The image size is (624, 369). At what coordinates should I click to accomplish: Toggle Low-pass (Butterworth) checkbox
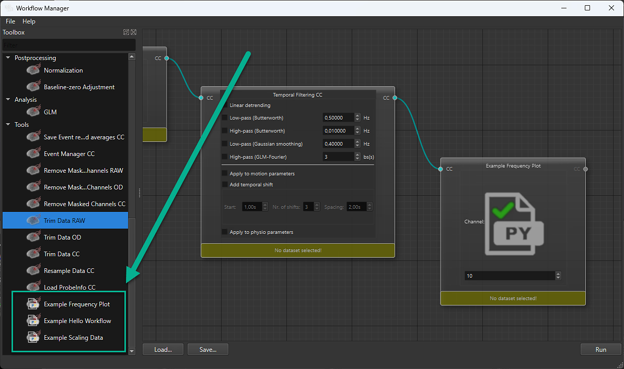(225, 118)
